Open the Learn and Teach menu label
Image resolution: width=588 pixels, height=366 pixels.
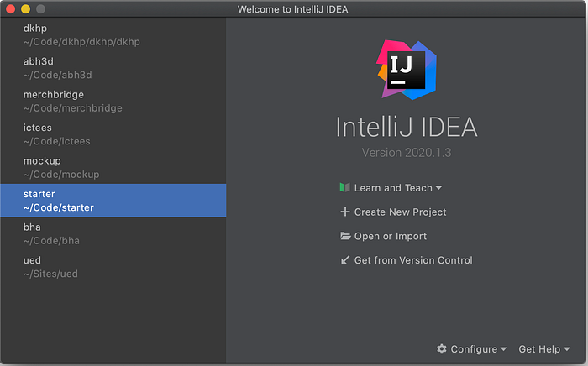pos(393,188)
